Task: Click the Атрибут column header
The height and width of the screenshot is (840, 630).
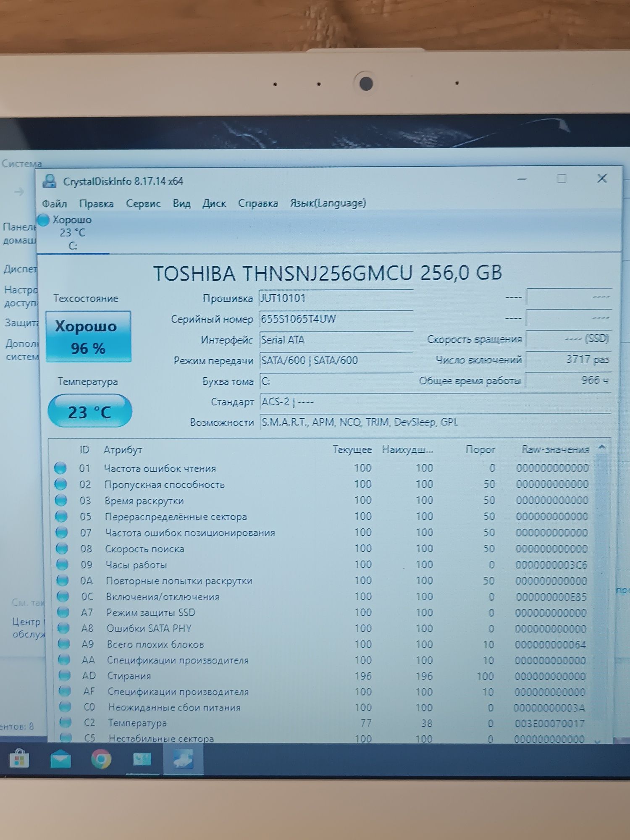Action: tap(123, 450)
